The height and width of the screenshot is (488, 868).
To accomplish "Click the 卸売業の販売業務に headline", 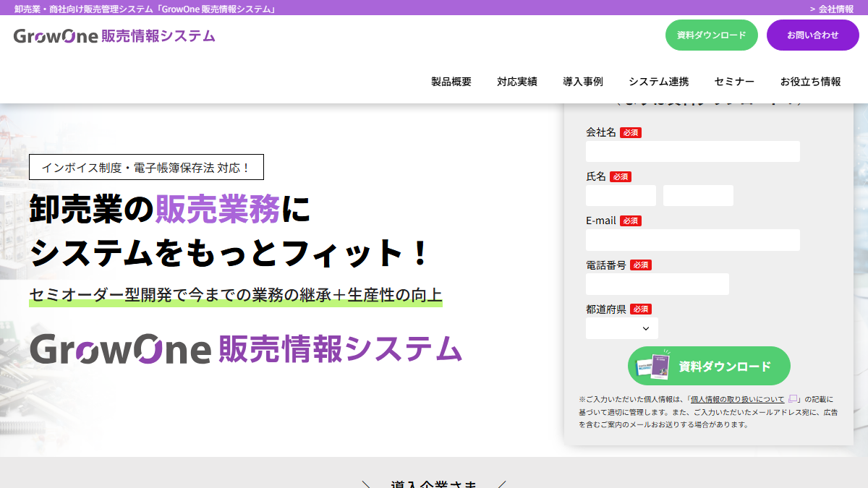I will tap(169, 210).
